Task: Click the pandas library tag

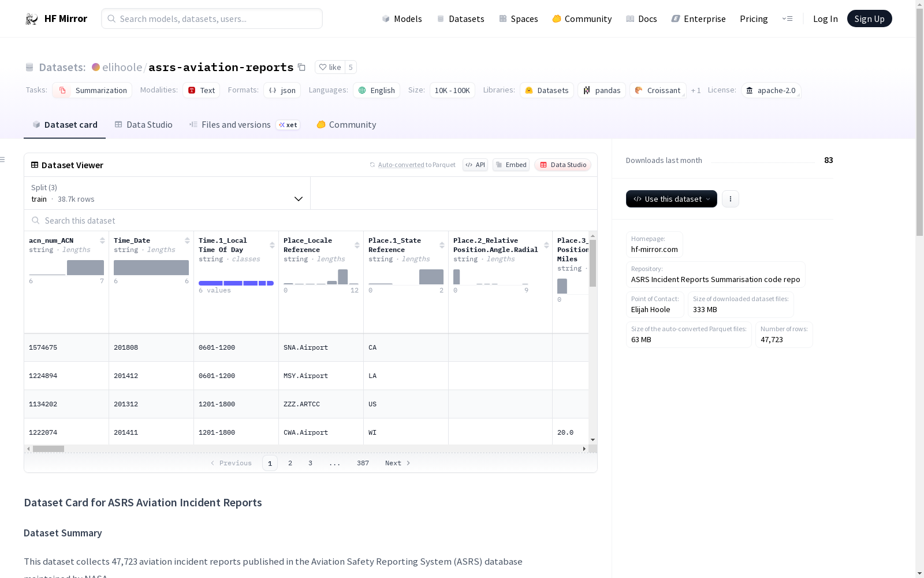Action: tap(602, 90)
